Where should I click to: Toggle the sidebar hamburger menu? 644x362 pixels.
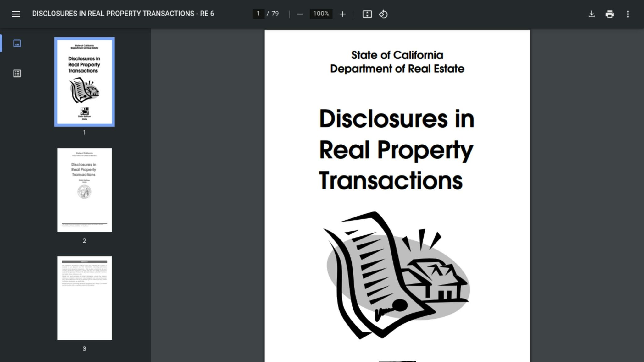pos(16,14)
